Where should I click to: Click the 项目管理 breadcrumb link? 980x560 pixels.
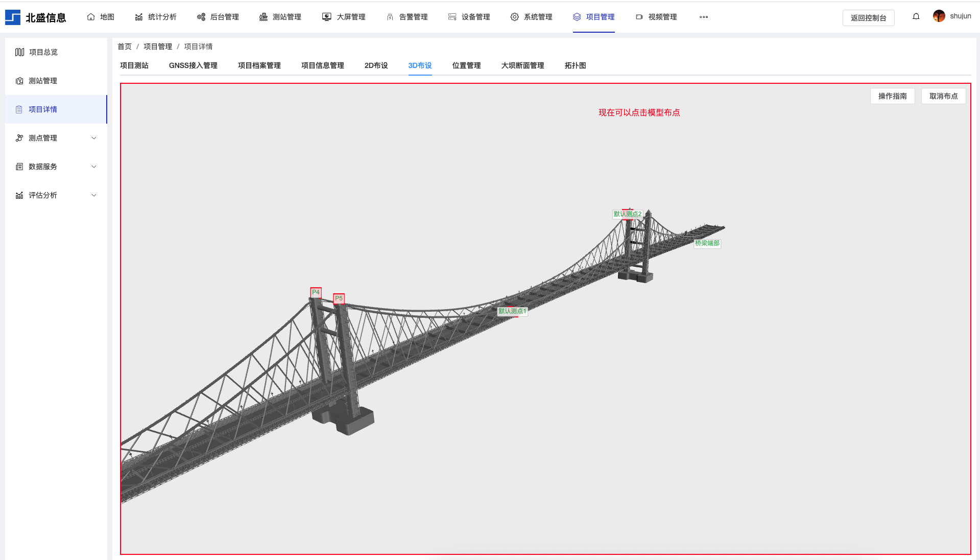coord(158,46)
